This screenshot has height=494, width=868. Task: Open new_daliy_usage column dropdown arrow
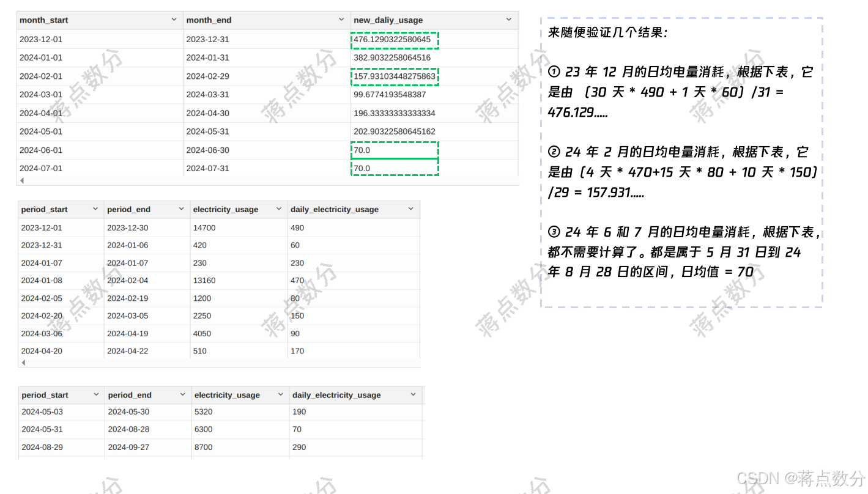(x=509, y=20)
